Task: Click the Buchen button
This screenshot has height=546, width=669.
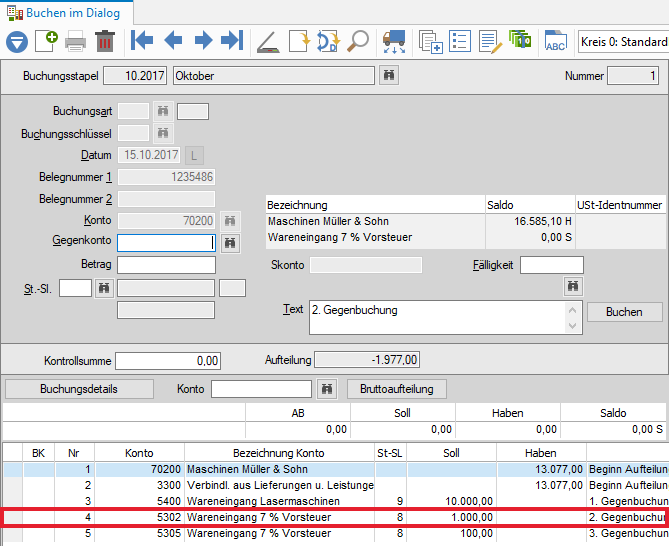Action: click(x=624, y=312)
